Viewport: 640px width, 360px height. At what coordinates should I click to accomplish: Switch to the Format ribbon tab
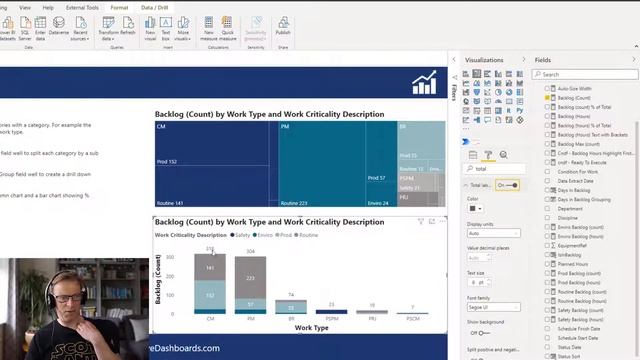tap(119, 7)
